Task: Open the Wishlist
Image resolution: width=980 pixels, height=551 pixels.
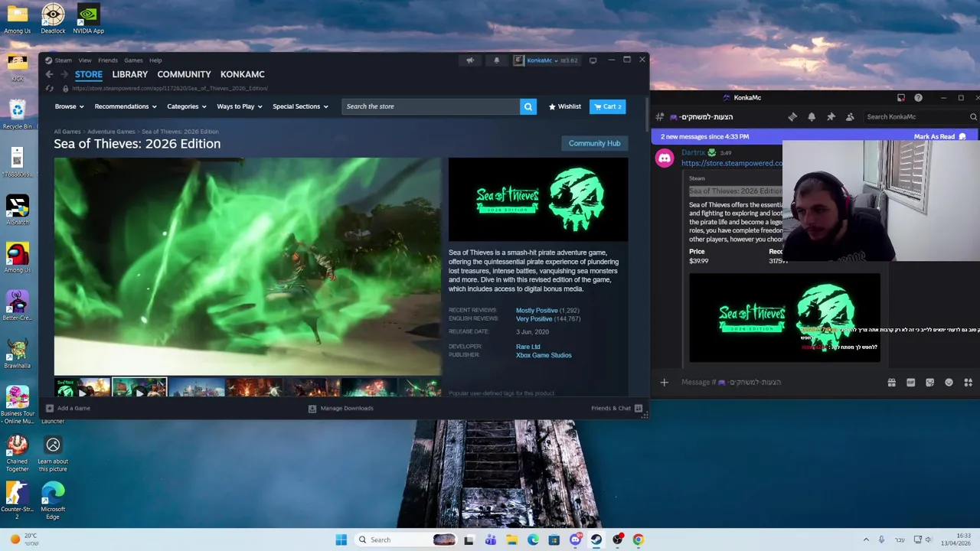Action: (x=565, y=106)
